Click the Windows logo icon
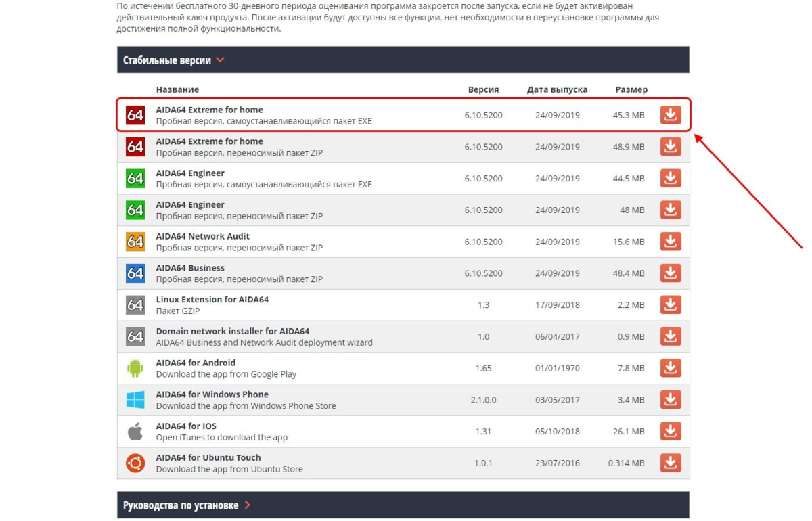Viewport: 812px width, 521px height. point(135,400)
